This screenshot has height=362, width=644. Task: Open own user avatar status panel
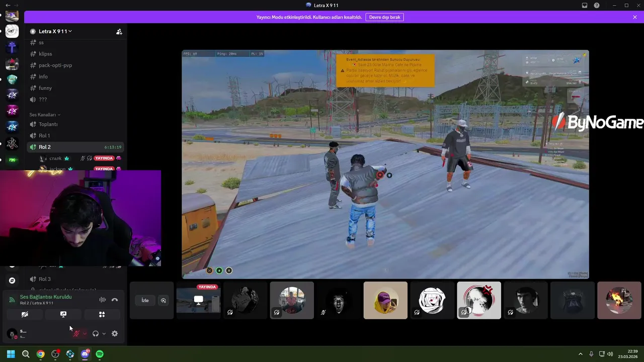coord(12,333)
